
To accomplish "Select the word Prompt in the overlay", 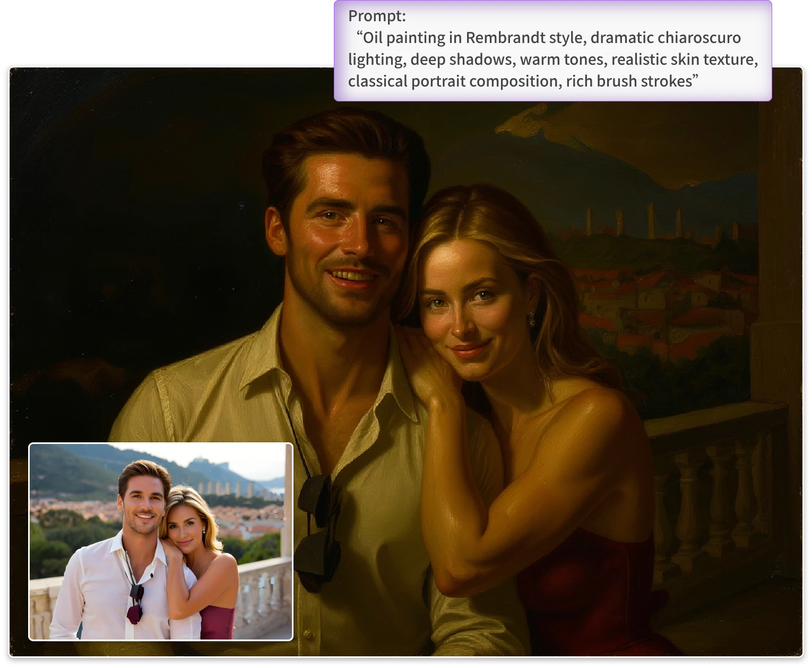I will (x=376, y=16).
